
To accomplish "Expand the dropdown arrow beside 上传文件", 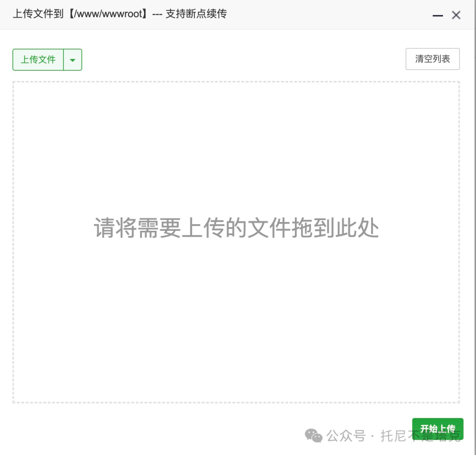I will [x=73, y=60].
